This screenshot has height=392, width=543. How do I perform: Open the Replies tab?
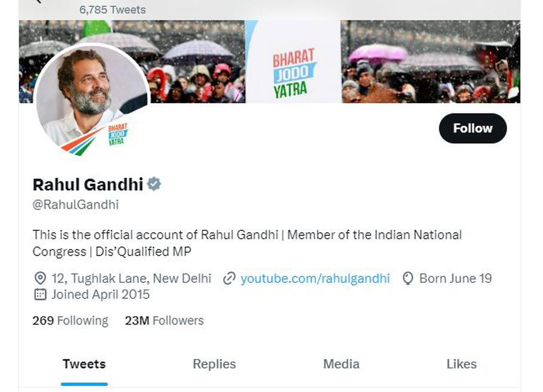click(x=214, y=364)
